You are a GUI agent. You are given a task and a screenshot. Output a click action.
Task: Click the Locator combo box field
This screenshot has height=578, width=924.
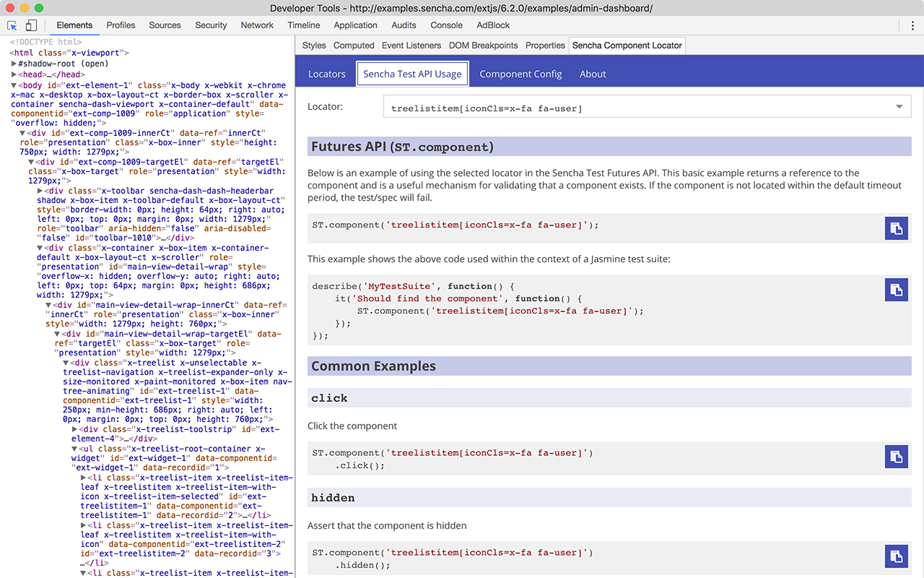[x=647, y=107]
